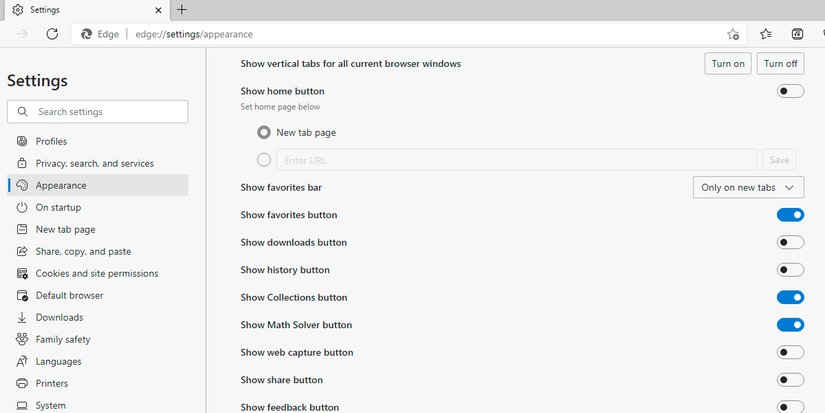825x413 pixels.
Task: Click the Turn off vertical tabs button
Action: tap(780, 64)
